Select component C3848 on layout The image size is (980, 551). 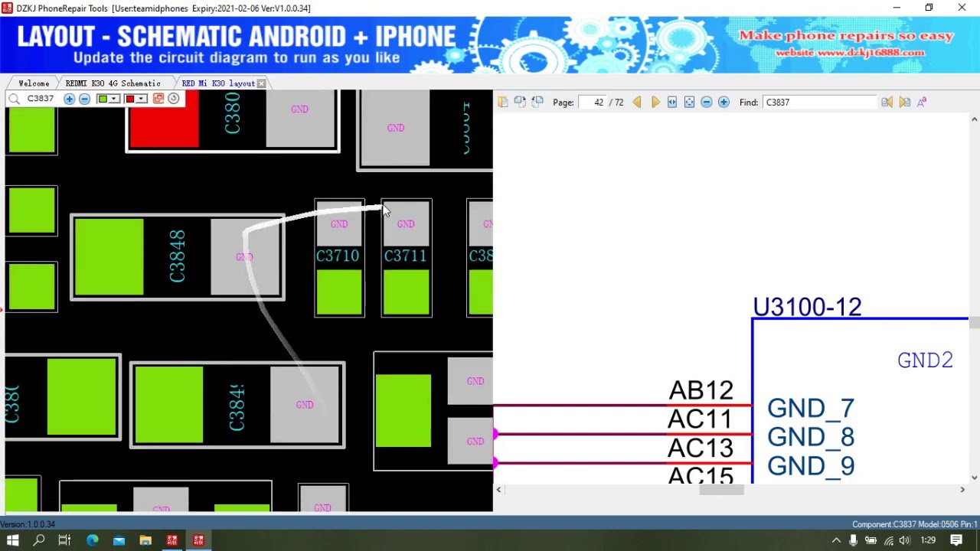pyautogui.click(x=178, y=257)
